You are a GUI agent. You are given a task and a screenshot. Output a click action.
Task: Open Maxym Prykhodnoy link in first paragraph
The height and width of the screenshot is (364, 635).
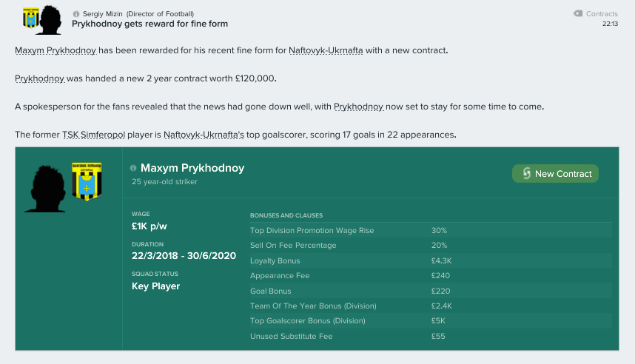tap(56, 50)
